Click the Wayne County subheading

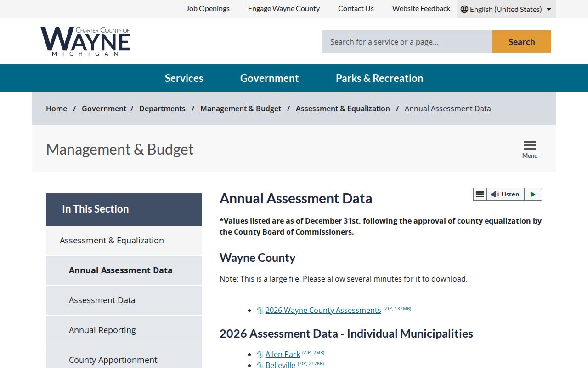pyautogui.click(x=257, y=258)
